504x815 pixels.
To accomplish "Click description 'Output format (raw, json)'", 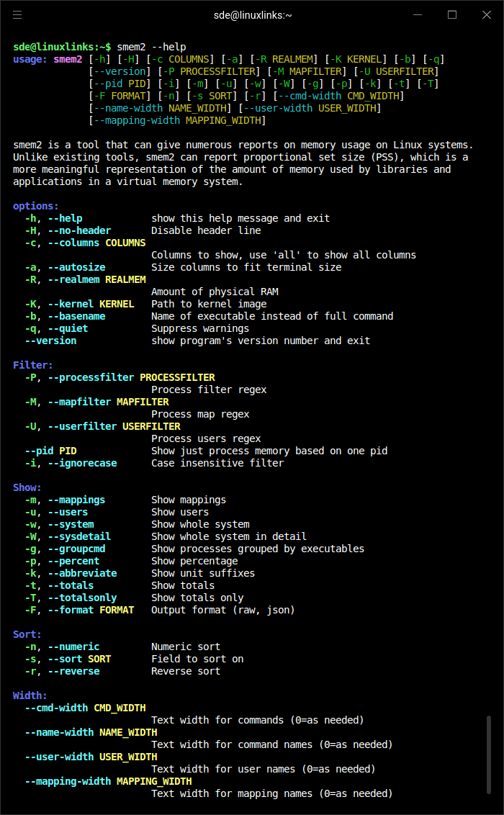I will tap(223, 610).
